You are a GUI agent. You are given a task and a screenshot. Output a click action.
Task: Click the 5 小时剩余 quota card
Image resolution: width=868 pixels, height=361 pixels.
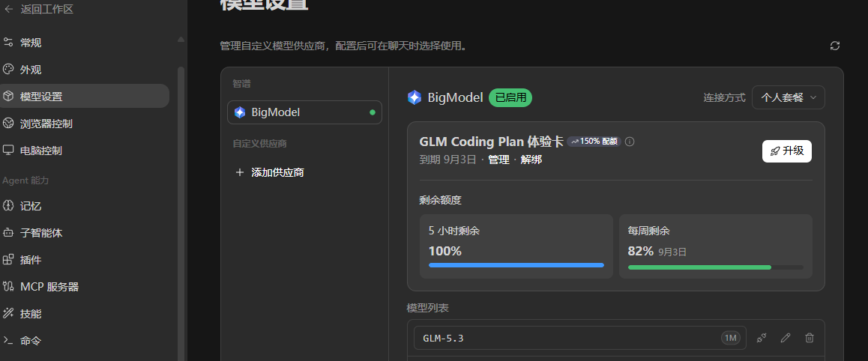pyautogui.click(x=516, y=246)
